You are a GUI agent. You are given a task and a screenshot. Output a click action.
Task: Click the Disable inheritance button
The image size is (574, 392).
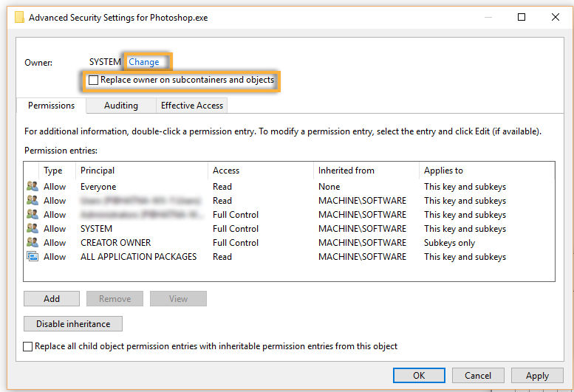coord(73,323)
